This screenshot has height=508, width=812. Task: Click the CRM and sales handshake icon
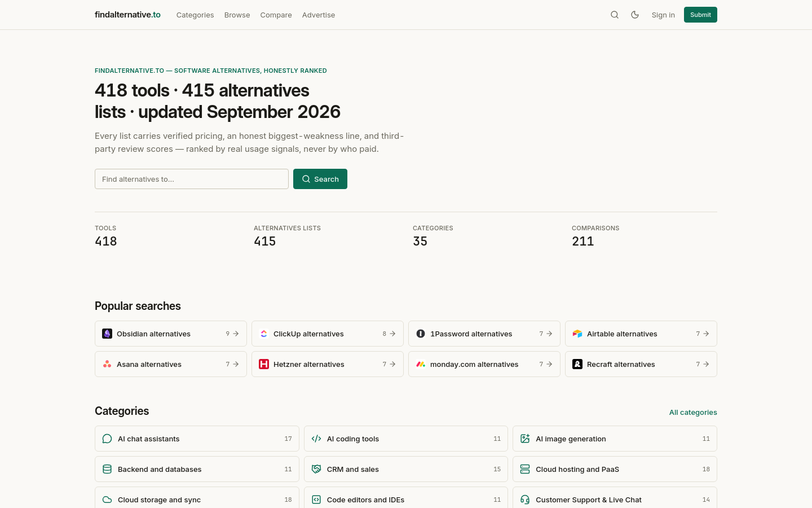[316, 469]
